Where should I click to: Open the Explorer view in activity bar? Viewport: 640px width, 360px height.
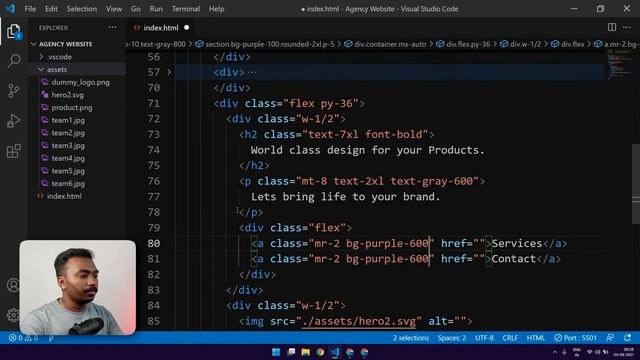(13, 31)
